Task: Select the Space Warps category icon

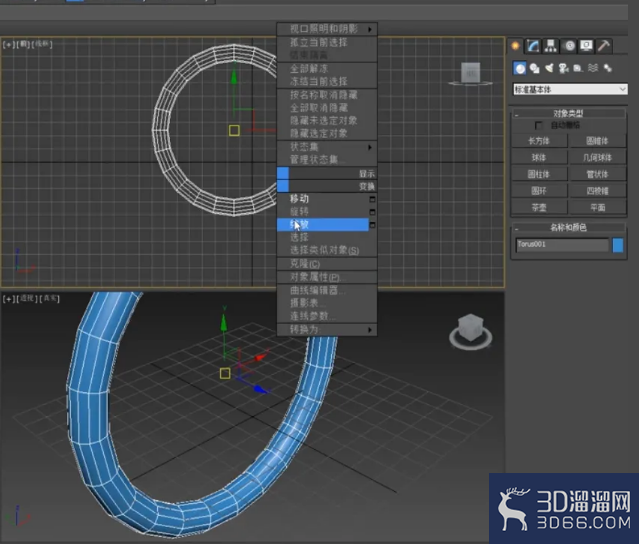Action: point(593,68)
